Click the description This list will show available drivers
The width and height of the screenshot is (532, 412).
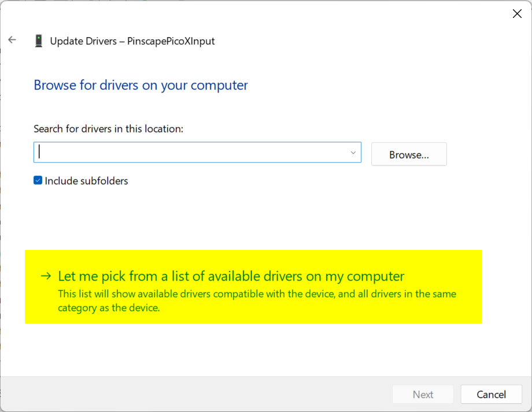point(257,300)
